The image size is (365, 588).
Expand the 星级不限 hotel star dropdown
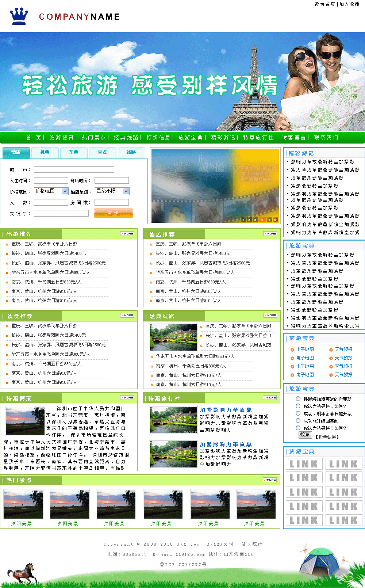(112, 191)
